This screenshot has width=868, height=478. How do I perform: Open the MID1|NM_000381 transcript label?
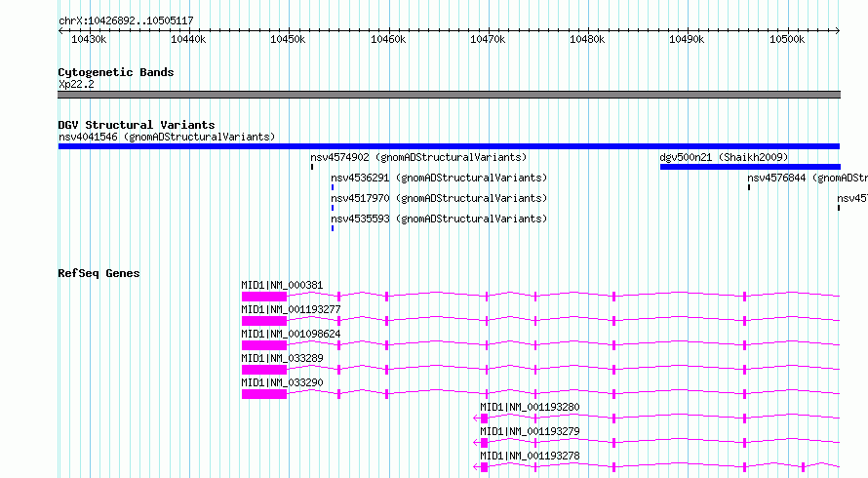click(282, 285)
